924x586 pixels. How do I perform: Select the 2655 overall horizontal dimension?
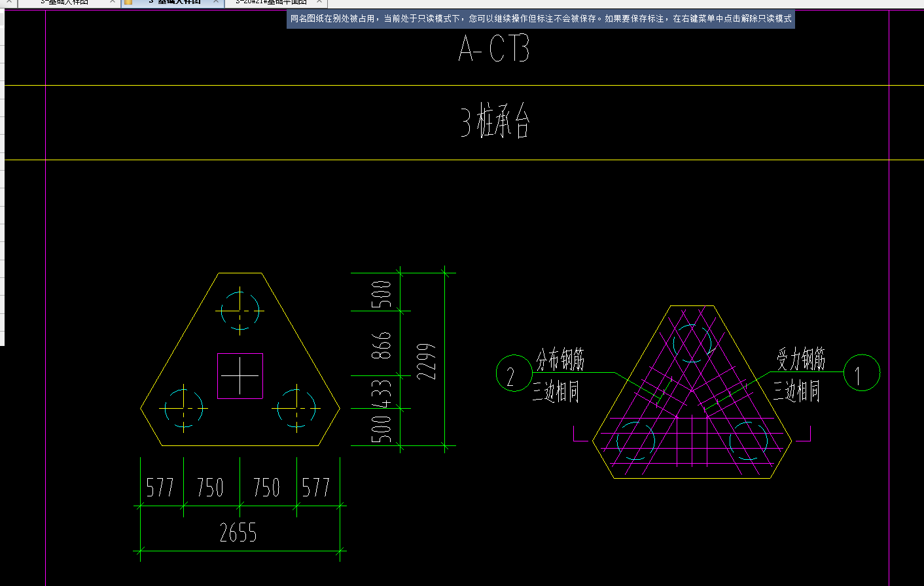(238, 533)
